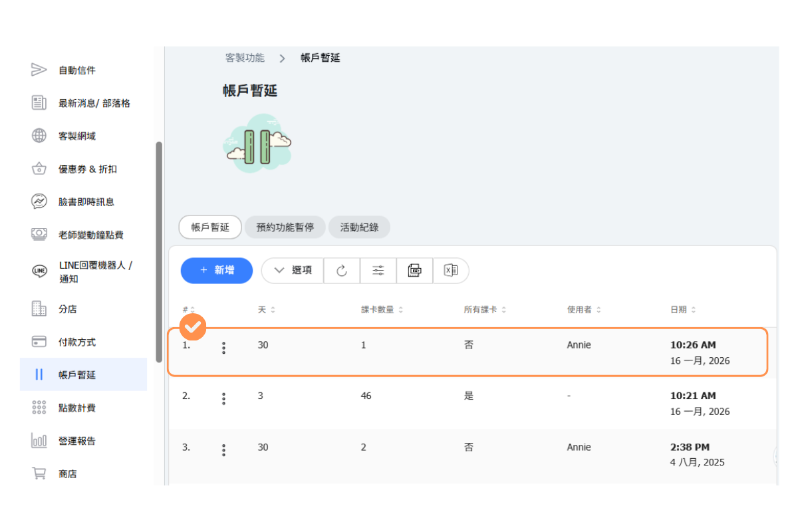
Task: Toggle the orange checkmark on row 1
Action: pyautogui.click(x=194, y=327)
